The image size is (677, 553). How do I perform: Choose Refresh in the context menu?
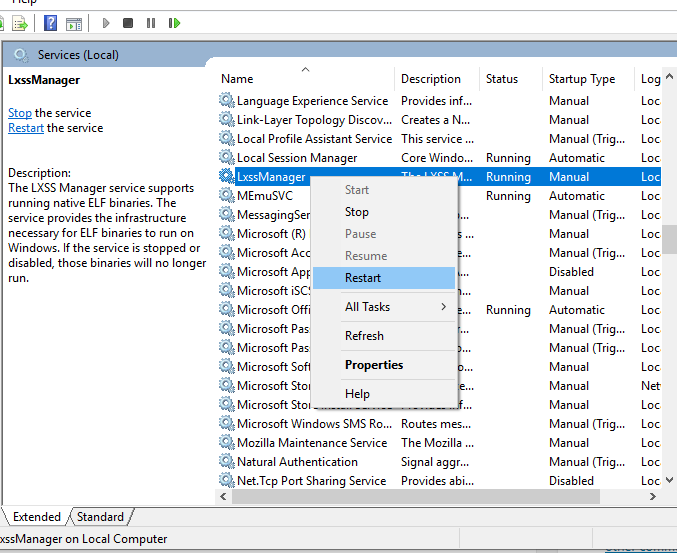click(x=384, y=335)
